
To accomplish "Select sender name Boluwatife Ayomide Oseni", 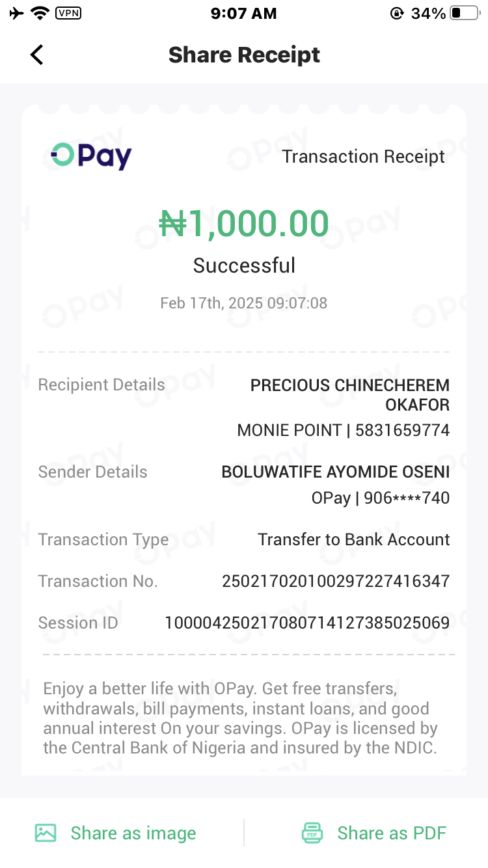I will click(336, 472).
